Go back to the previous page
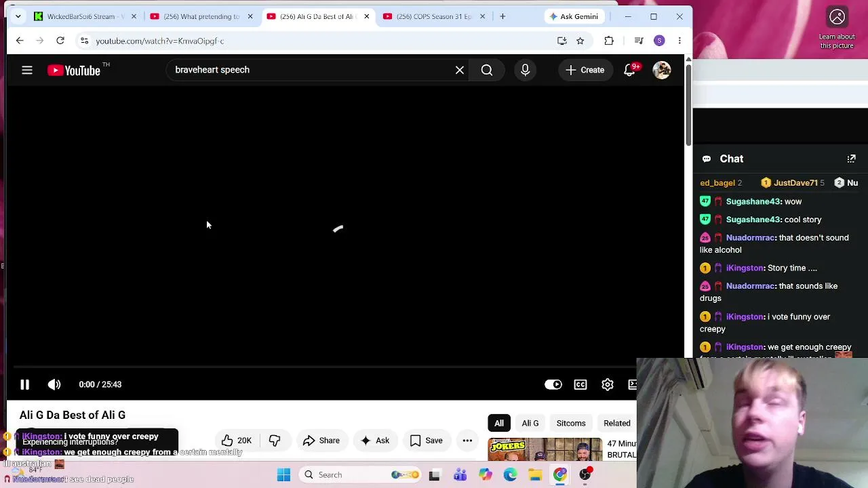Image resolution: width=868 pixels, height=488 pixels. [x=20, y=41]
